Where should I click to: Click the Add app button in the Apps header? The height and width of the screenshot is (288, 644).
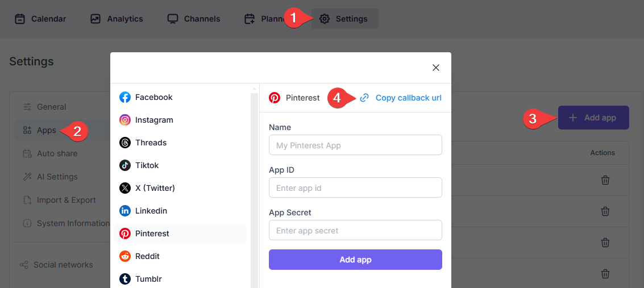click(593, 118)
